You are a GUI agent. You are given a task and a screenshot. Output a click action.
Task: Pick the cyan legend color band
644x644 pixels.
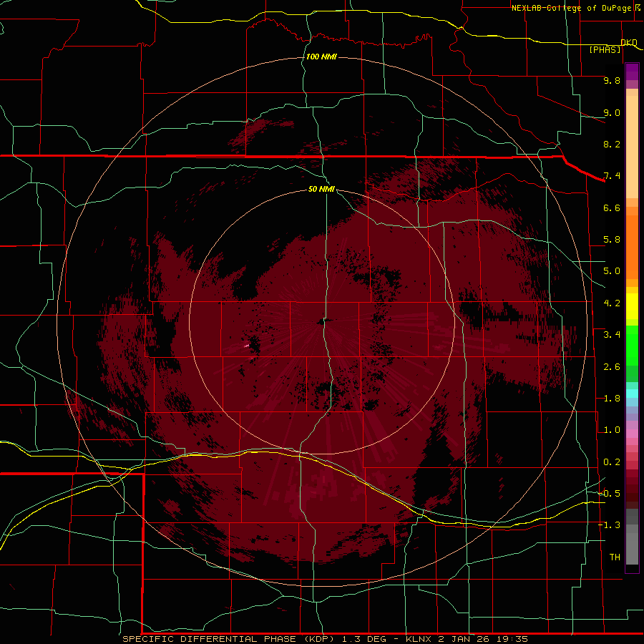632,394
